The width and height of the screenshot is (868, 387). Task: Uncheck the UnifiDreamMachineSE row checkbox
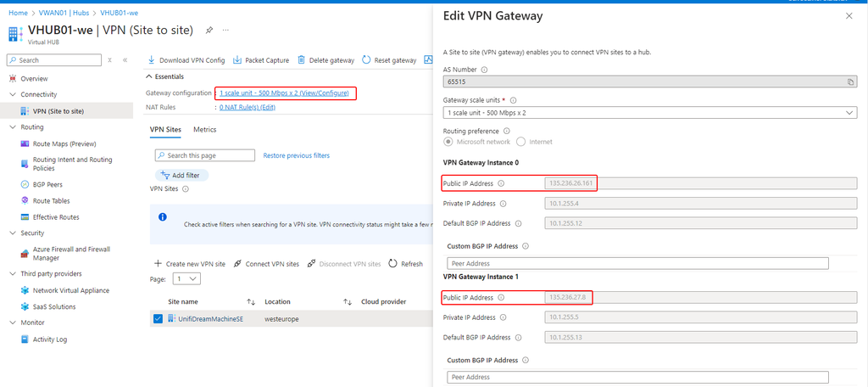tap(158, 318)
